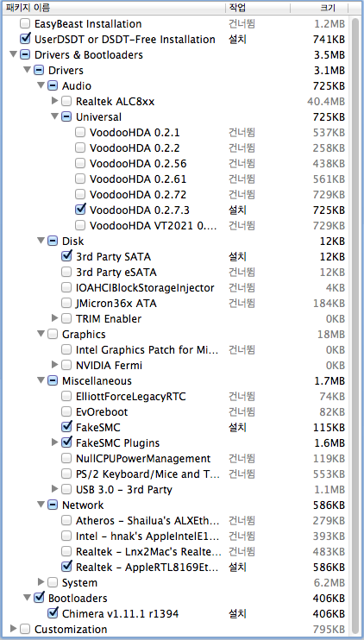Toggle the Audio group mixed checkbox

53,85
